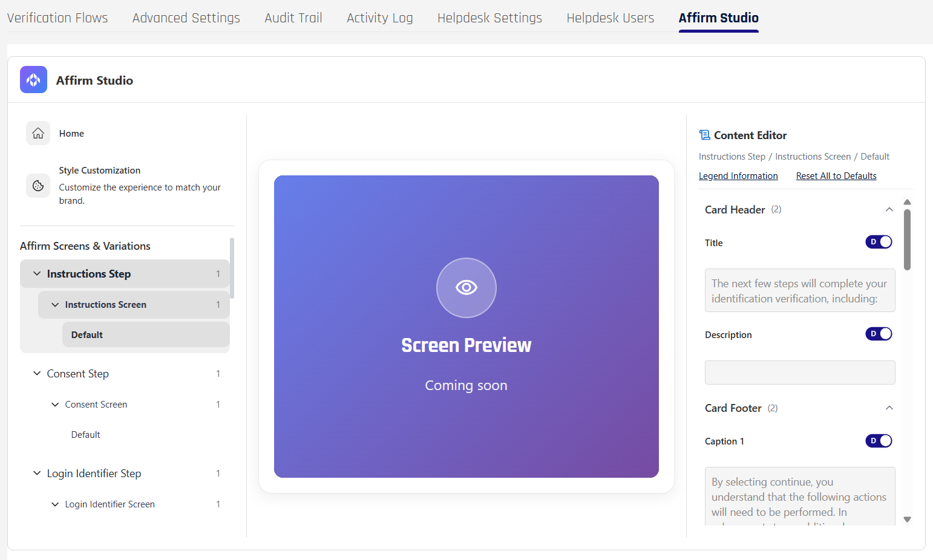Toggle the Caption 1 default switch
Image resolution: width=933 pixels, height=560 pixels.
coord(879,441)
